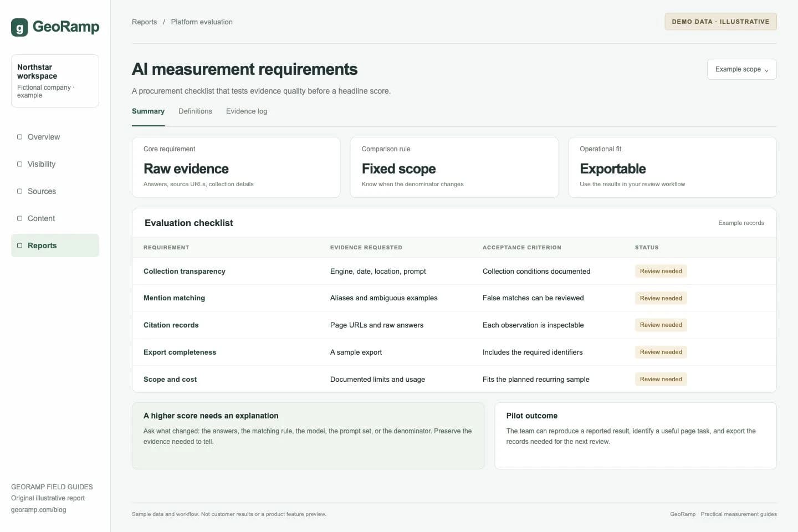Click the Exportable card
This screenshot has width=798, height=532.
coord(672,167)
